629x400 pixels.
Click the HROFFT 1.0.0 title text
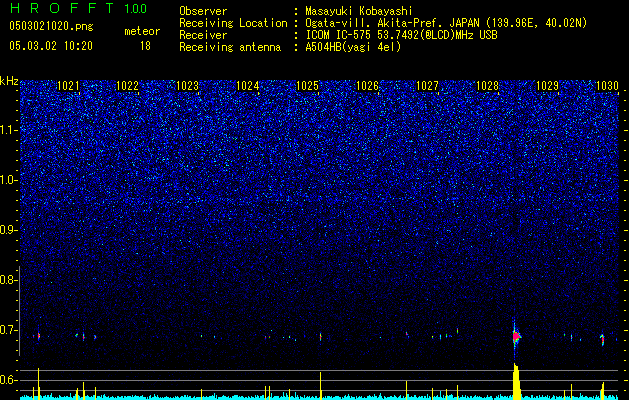click(x=79, y=8)
